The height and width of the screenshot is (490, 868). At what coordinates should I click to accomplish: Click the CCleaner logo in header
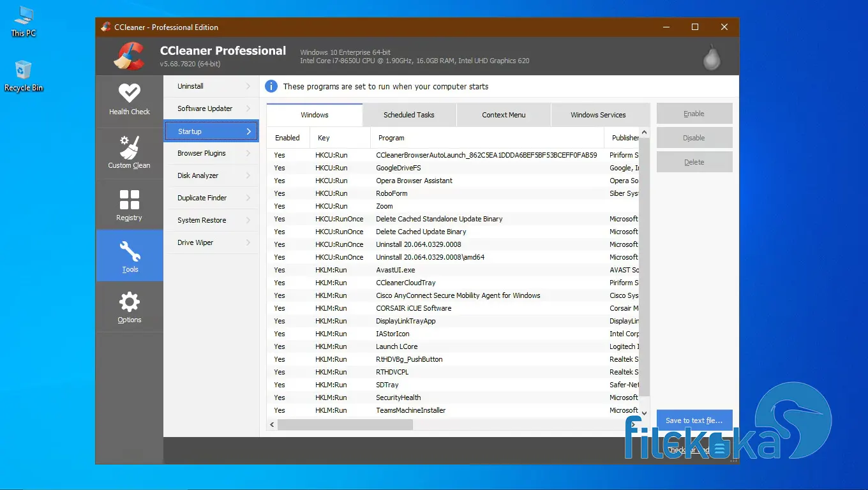(130, 56)
